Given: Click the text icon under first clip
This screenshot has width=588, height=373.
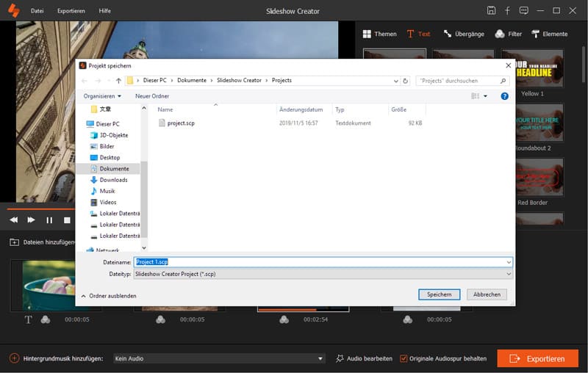Looking at the screenshot, I should click(x=29, y=319).
